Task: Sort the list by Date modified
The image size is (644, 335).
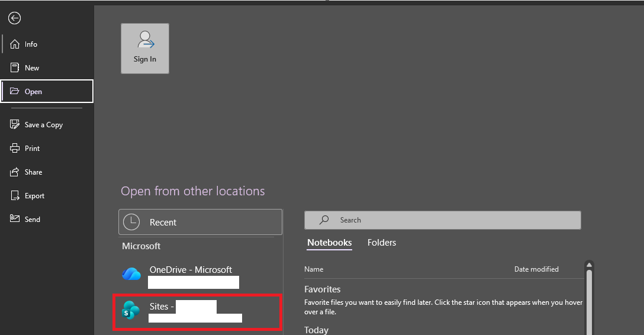Action: pos(536,269)
